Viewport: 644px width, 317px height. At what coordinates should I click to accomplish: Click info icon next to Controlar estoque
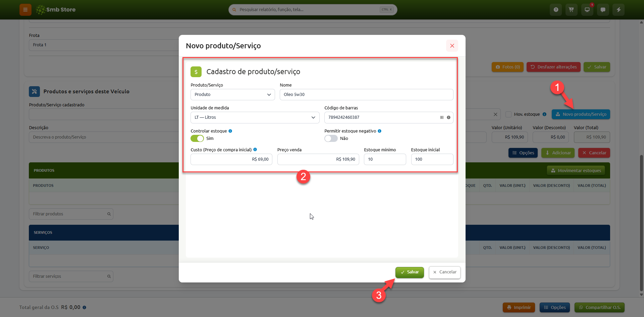coord(230,131)
